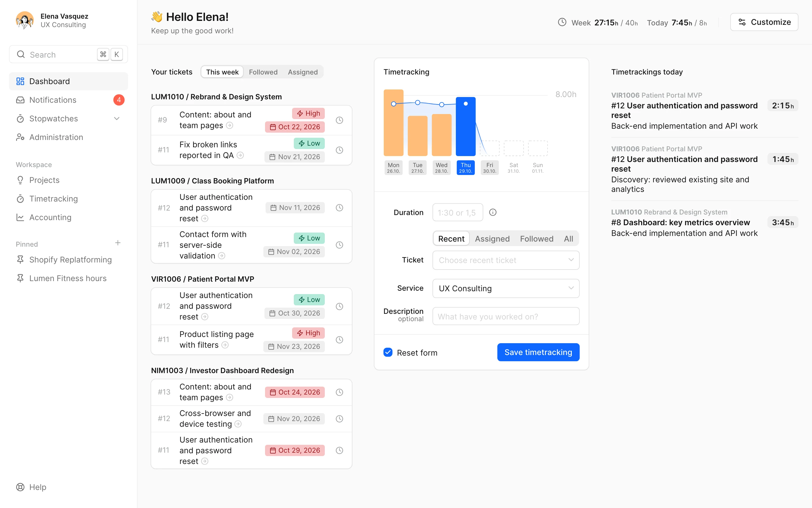This screenshot has width=812, height=508.
Task: Expand the Stopwatches sidebar section
Action: [x=116, y=119]
